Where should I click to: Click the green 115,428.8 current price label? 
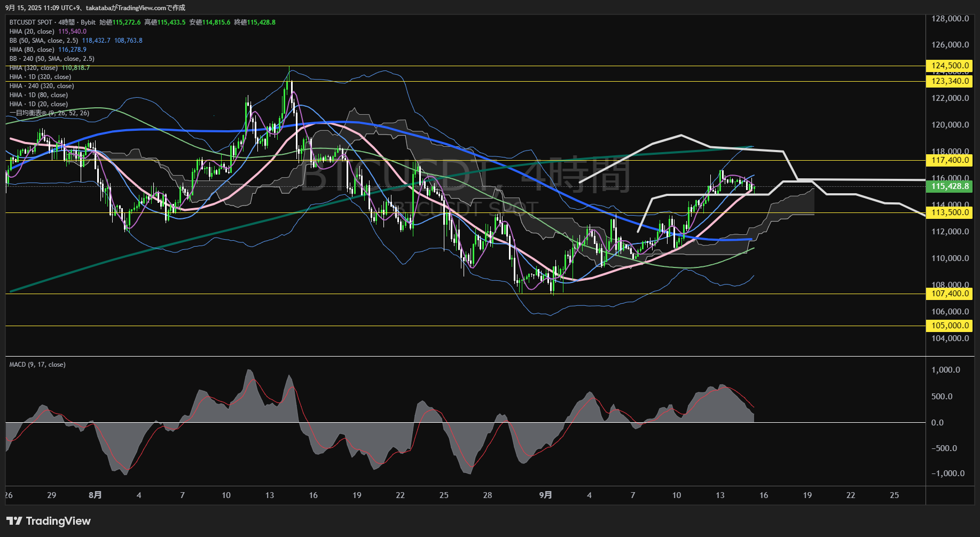[950, 186]
